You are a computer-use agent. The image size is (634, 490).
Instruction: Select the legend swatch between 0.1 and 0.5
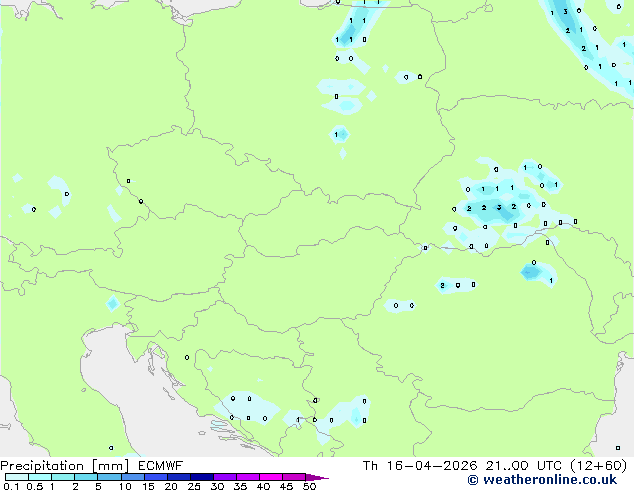coord(17,477)
